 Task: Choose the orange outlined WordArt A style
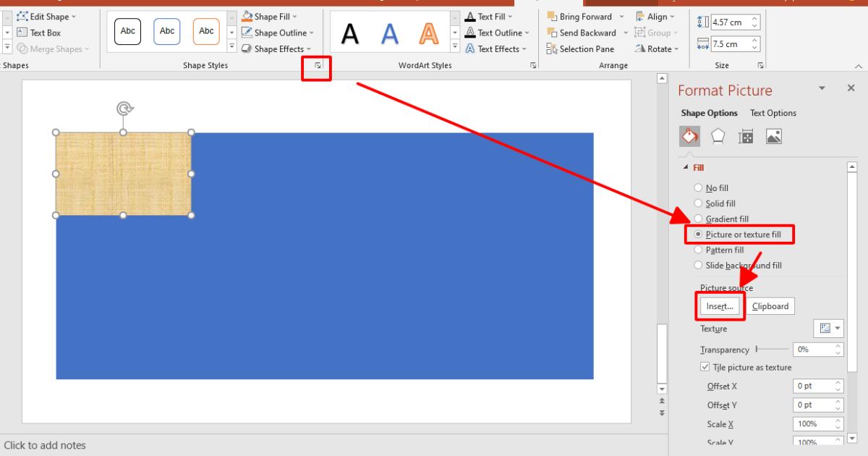click(x=430, y=33)
